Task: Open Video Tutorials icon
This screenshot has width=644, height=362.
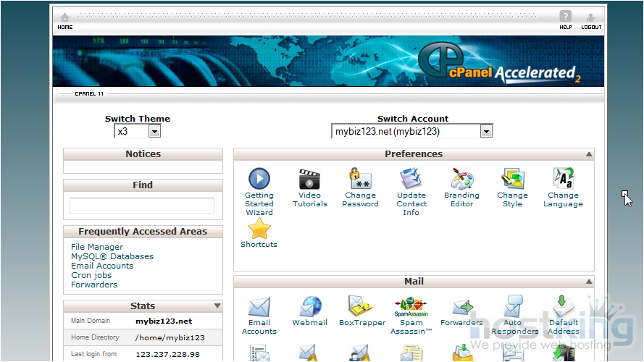Action: [309, 179]
